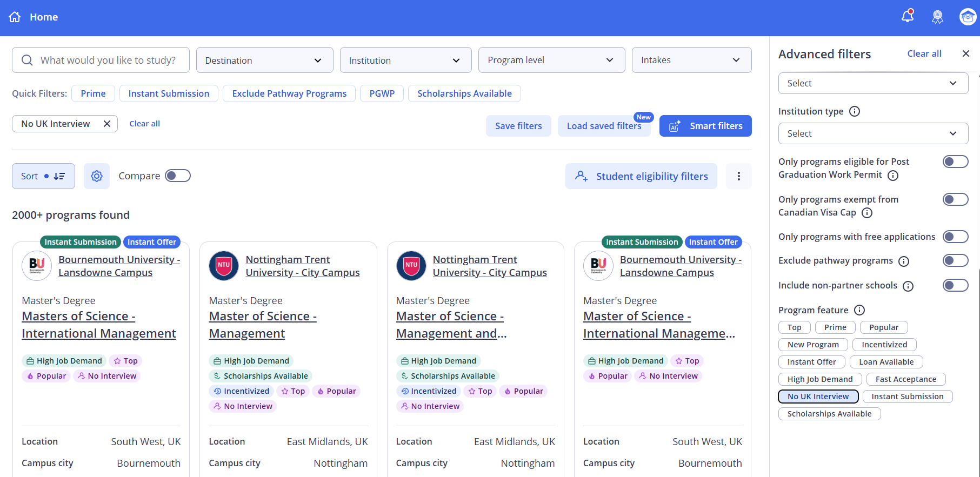Select Popular program feature chip
Image resolution: width=980 pixels, height=477 pixels.
coord(884,327)
